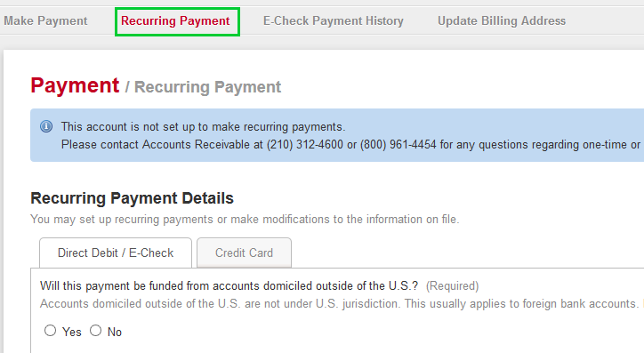This screenshot has width=644, height=353.
Task: Click the '(Required)' indicator text
Action: [x=452, y=285]
